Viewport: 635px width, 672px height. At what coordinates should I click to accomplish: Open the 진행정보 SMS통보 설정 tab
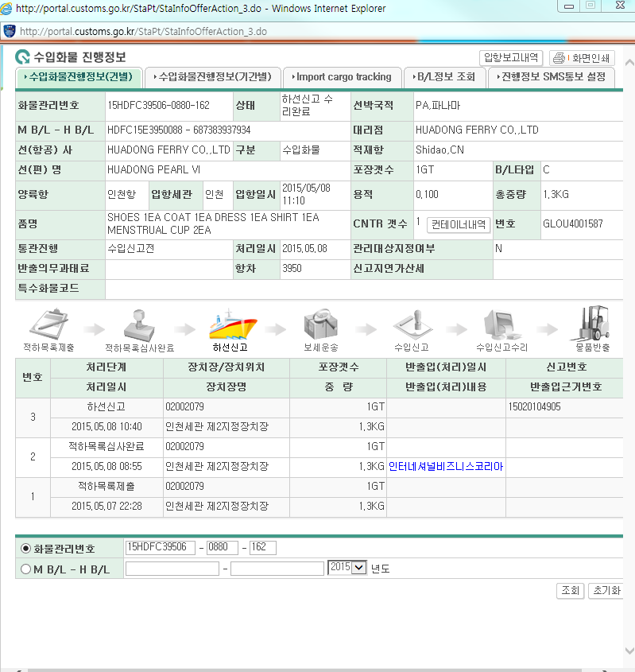(x=552, y=77)
